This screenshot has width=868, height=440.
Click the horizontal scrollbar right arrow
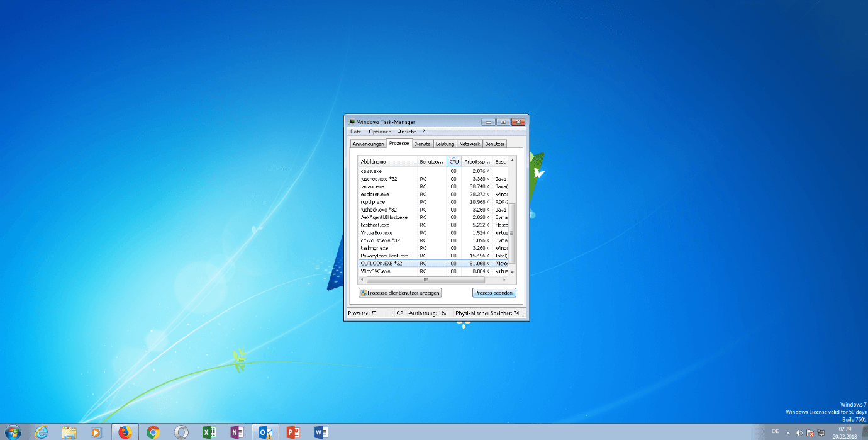[504, 279]
